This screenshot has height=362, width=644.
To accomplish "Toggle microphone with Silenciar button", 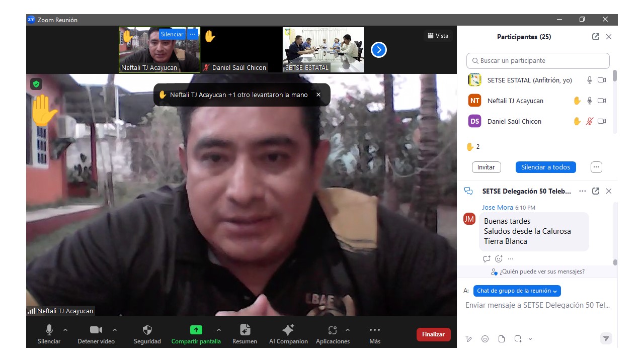I will [x=49, y=330].
